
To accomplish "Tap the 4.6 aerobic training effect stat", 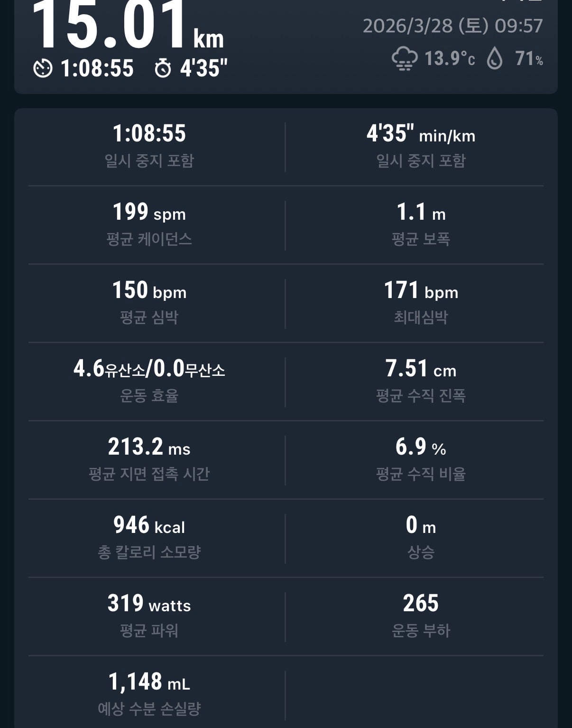I will pyautogui.click(x=149, y=381).
